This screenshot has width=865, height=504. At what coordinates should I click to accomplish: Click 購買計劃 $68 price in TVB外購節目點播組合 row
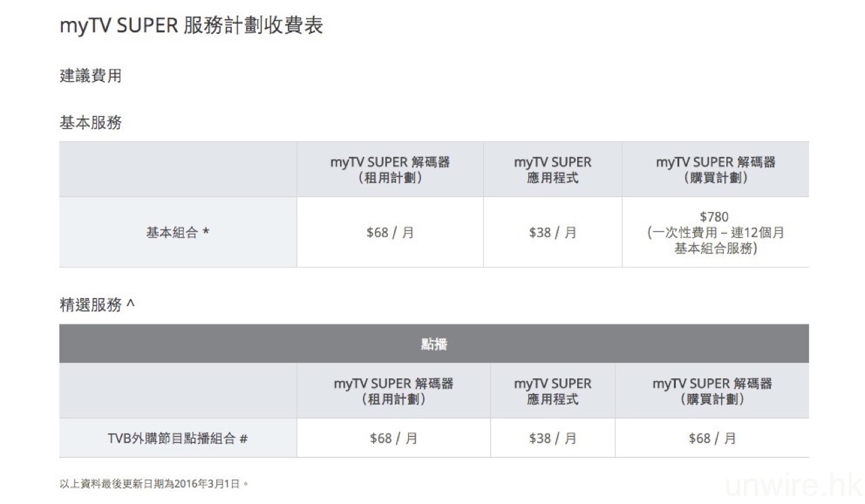tap(712, 438)
